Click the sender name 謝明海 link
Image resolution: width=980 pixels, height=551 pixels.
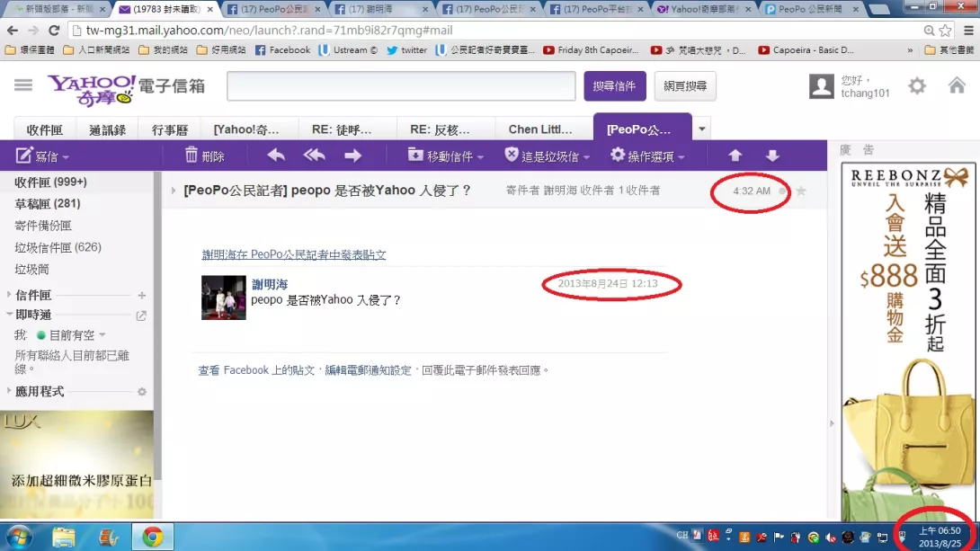[270, 284]
